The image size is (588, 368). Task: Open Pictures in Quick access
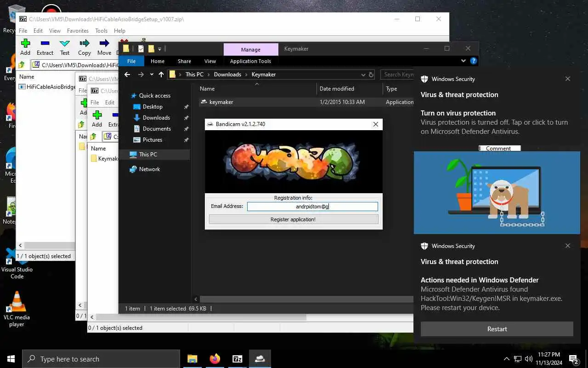click(x=152, y=140)
